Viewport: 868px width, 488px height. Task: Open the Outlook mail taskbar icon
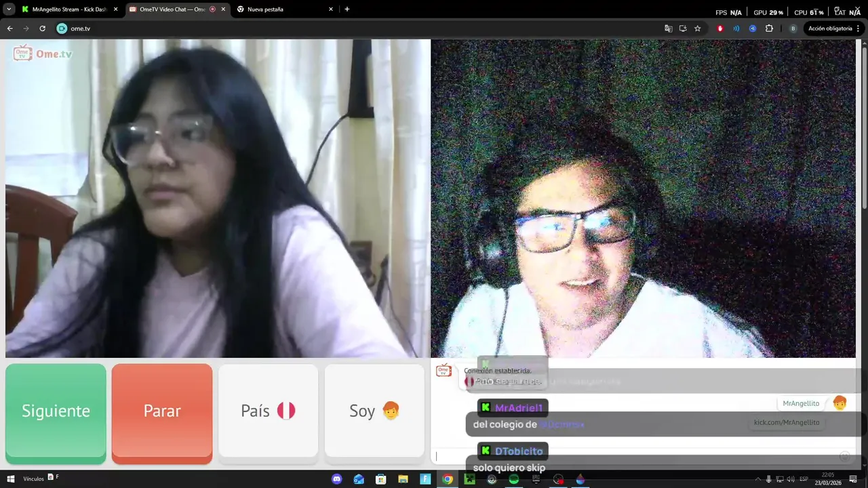tap(359, 479)
